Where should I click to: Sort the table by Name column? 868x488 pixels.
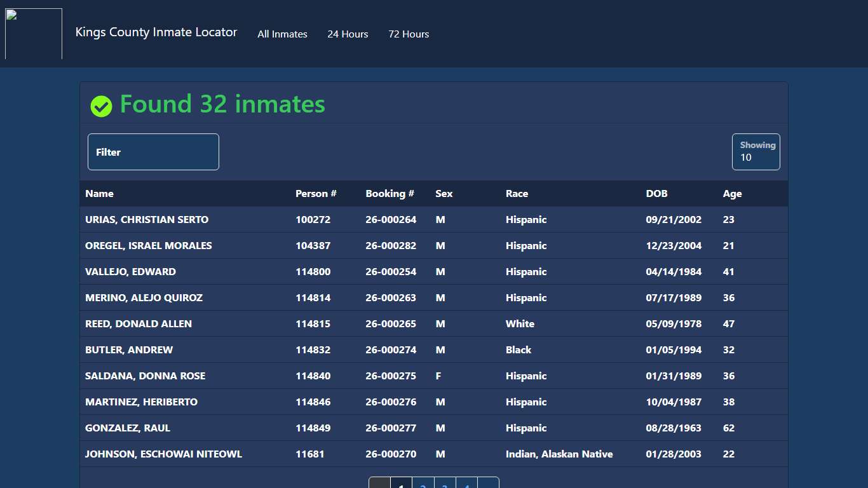click(99, 194)
